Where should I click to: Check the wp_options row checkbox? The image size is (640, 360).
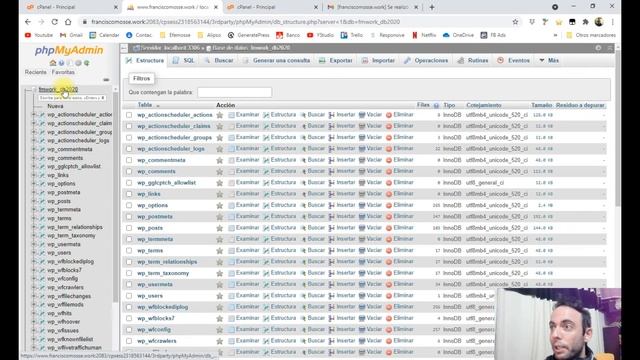(x=129, y=205)
